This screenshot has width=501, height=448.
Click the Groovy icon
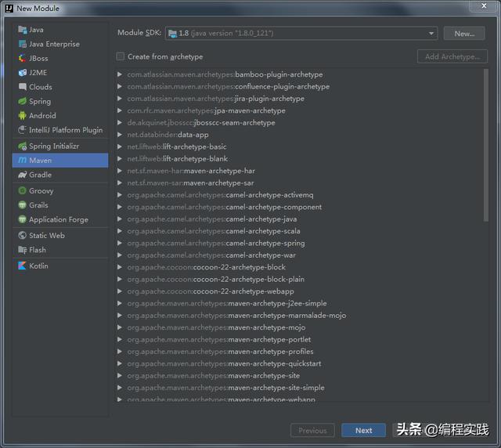(23, 190)
